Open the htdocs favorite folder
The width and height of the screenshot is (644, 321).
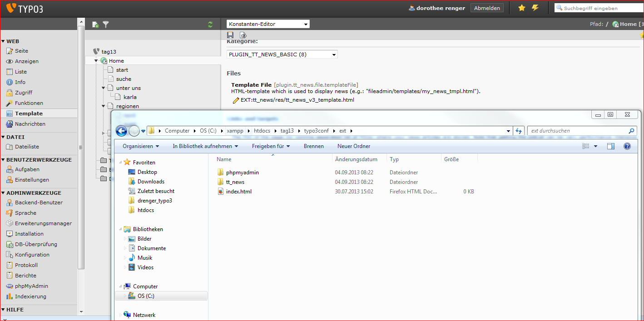[x=145, y=210]
